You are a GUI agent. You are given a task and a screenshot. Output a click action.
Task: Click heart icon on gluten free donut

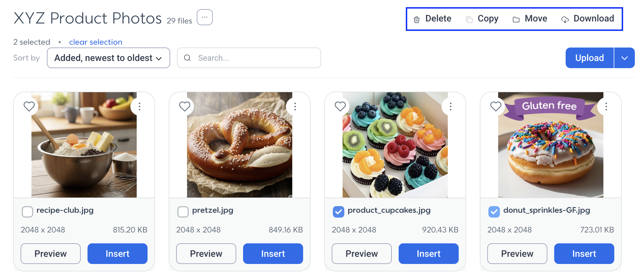496,107
